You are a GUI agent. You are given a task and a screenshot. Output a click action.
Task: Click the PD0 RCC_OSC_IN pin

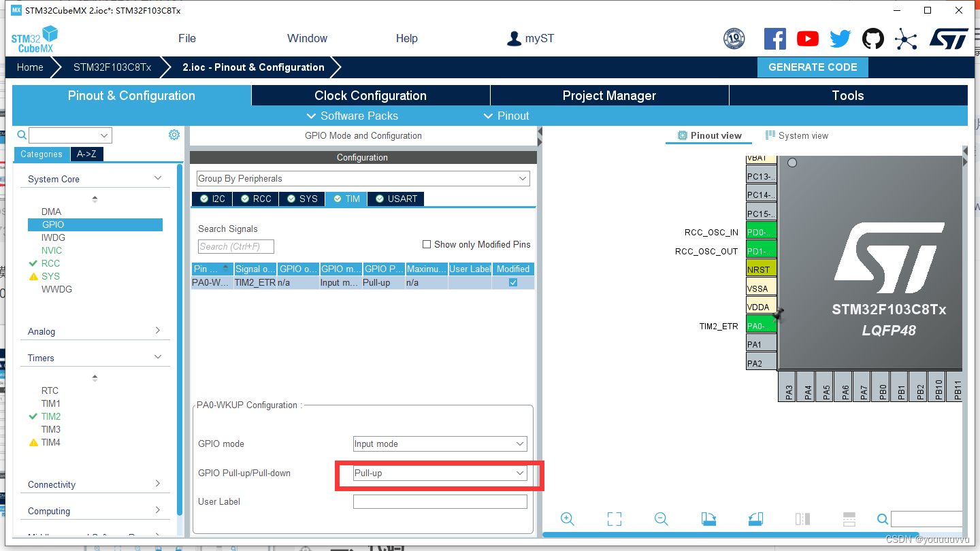pos(761,232)
